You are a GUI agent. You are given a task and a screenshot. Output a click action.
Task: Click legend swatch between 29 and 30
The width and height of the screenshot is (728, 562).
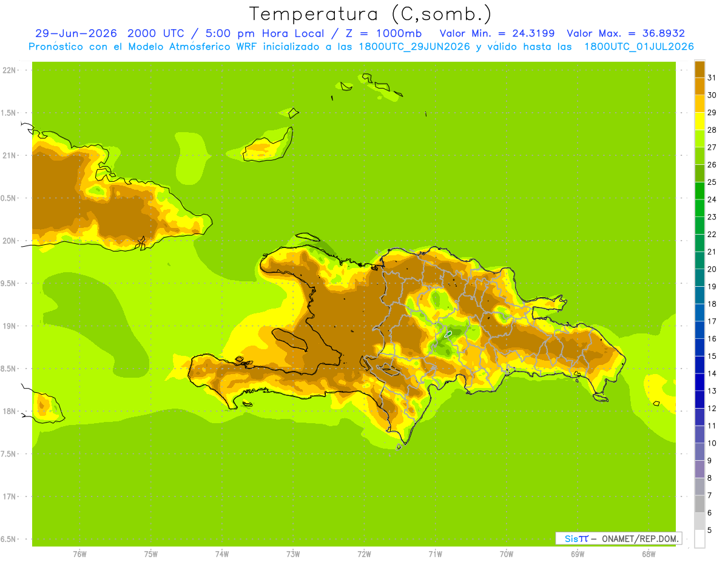(699, 104)
